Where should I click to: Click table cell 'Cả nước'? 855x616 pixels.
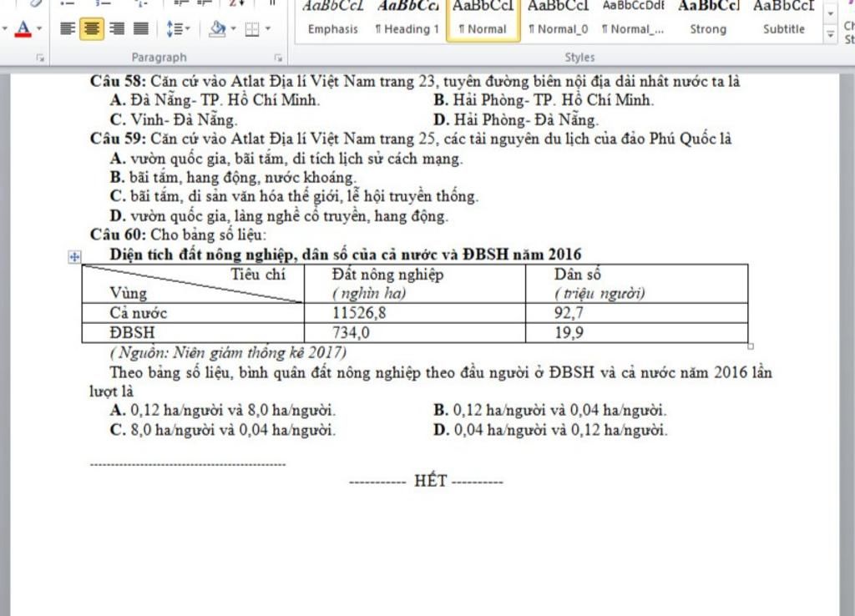[x=138, y=313]
